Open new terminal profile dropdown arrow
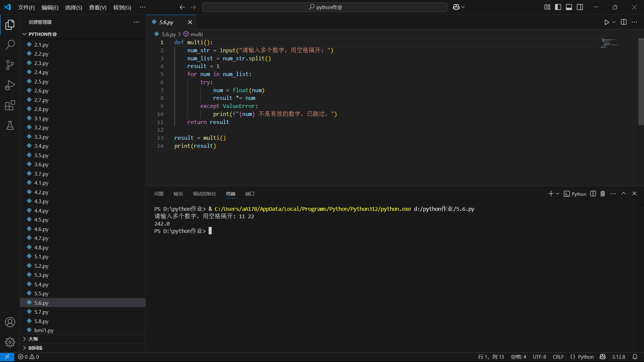This screenshot has height=362, width=644. click(x=558, y=194)
